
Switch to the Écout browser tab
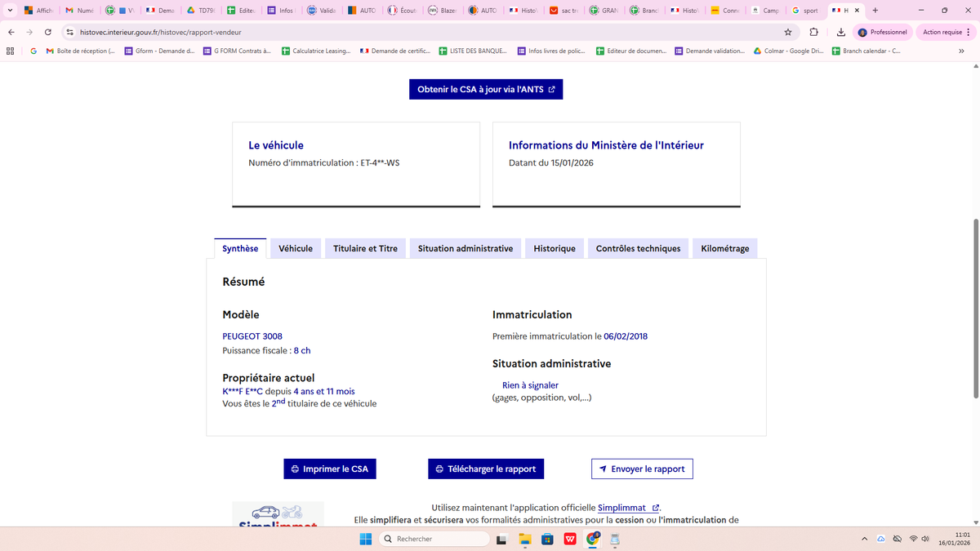[x=402, y=11]
